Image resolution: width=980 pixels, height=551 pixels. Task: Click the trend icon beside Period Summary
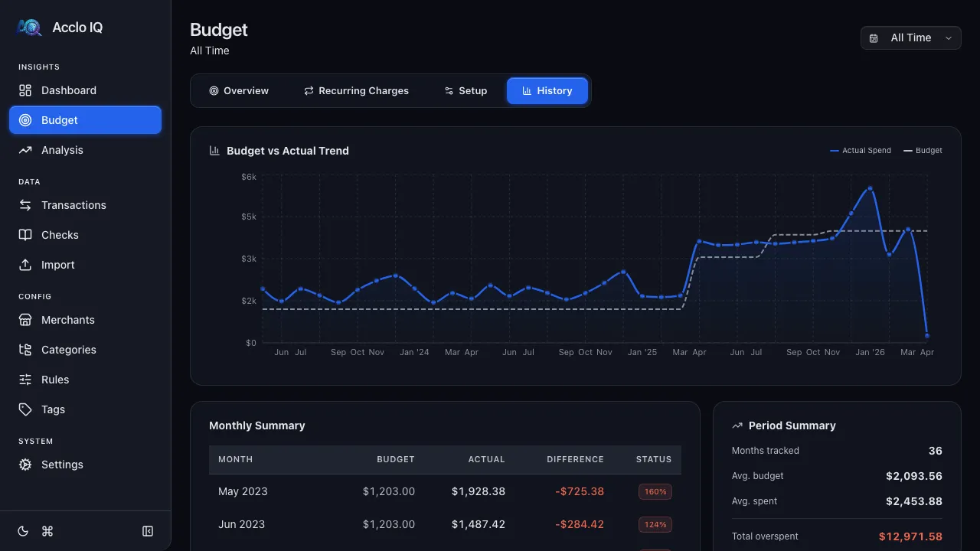(x=737, y=425)
